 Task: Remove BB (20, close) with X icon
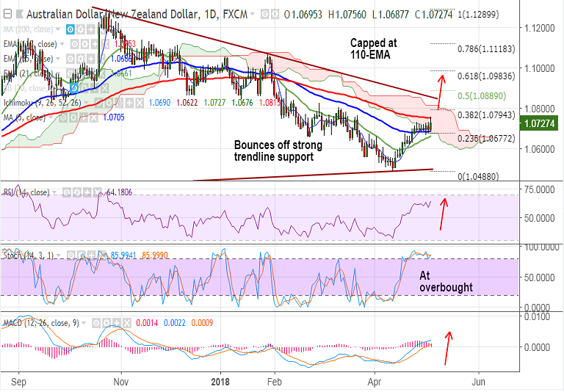(105, 88)
